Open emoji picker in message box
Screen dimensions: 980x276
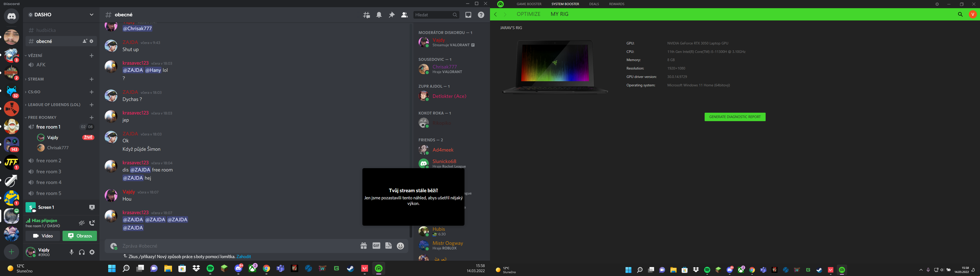401,246
